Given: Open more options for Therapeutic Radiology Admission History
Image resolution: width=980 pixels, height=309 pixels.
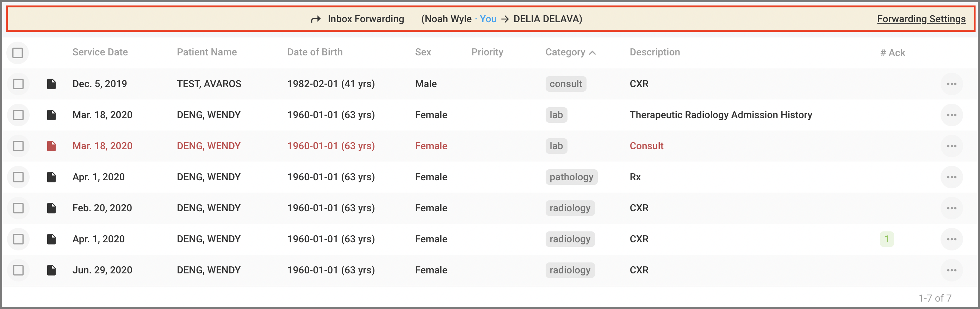Looking at the screenshot, I should tap(951, 115).
